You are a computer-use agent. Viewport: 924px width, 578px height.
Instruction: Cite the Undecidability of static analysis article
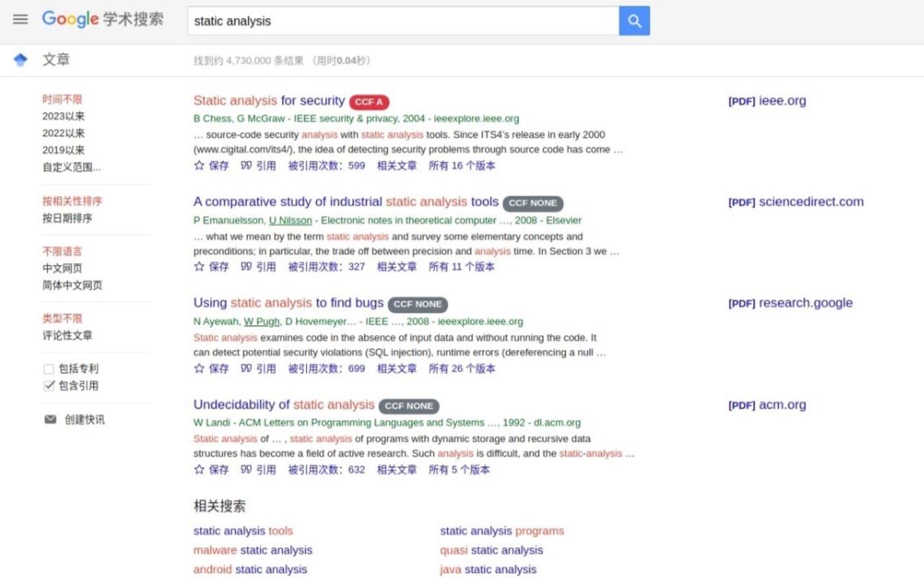[x=258, y=470]
